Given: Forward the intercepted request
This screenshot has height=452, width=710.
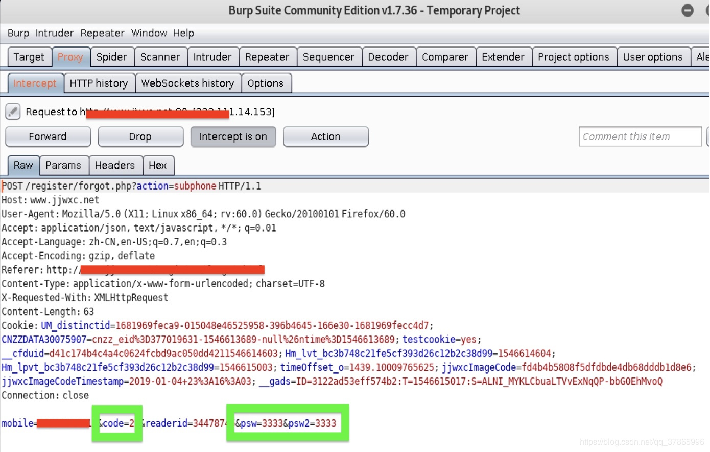Looking at the screenshot, I should tap(48, 136).
